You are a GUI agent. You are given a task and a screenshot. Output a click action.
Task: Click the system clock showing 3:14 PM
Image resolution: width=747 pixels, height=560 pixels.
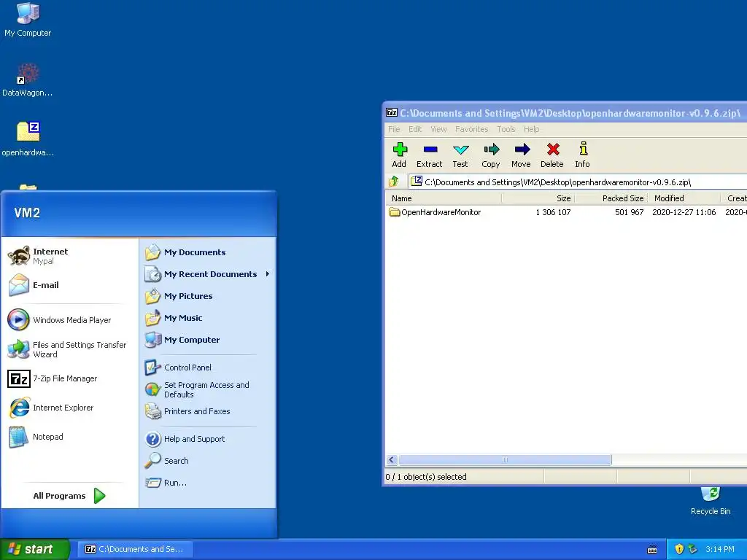720,549
